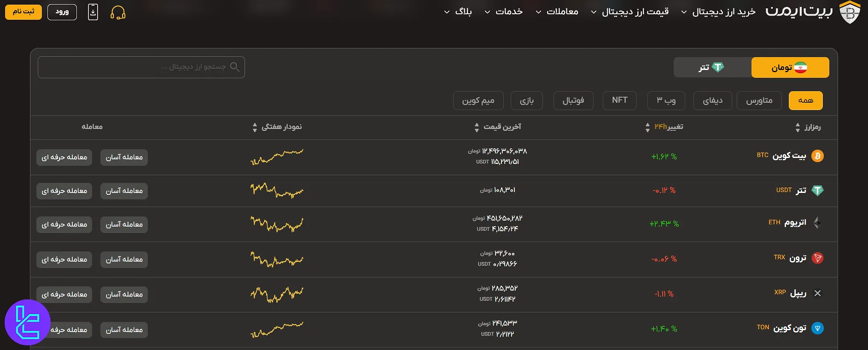Click the ثبت نام signup button
Screen dimensions: 868x350
click(x=23, y=12)
